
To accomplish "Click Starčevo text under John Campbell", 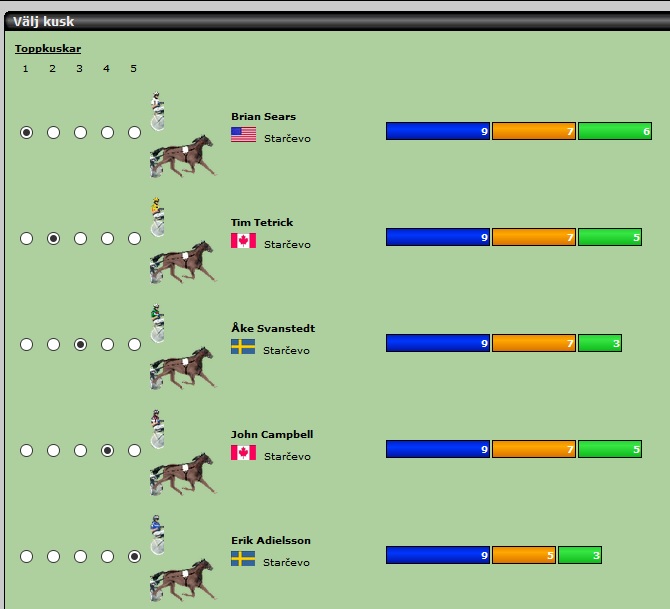I will click(x=287, y=456).
